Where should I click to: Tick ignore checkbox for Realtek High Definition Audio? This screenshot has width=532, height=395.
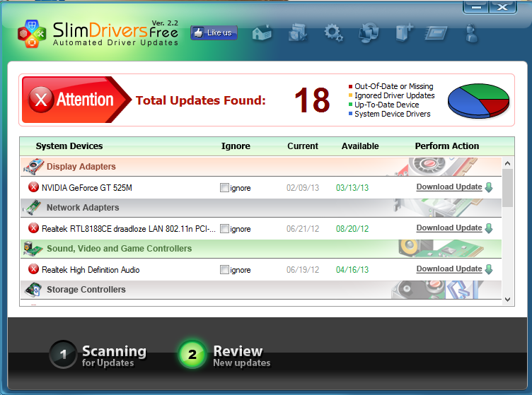click(x=224, y=270)
